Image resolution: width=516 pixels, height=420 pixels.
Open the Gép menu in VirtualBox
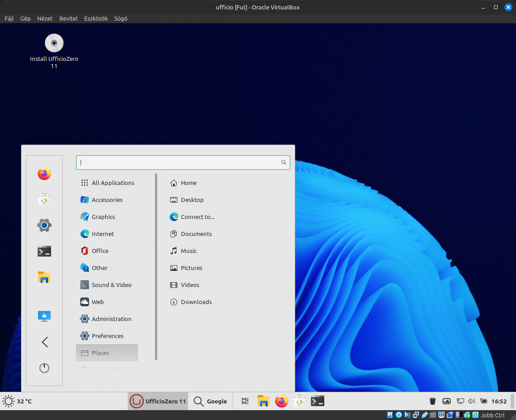point(26,18)
